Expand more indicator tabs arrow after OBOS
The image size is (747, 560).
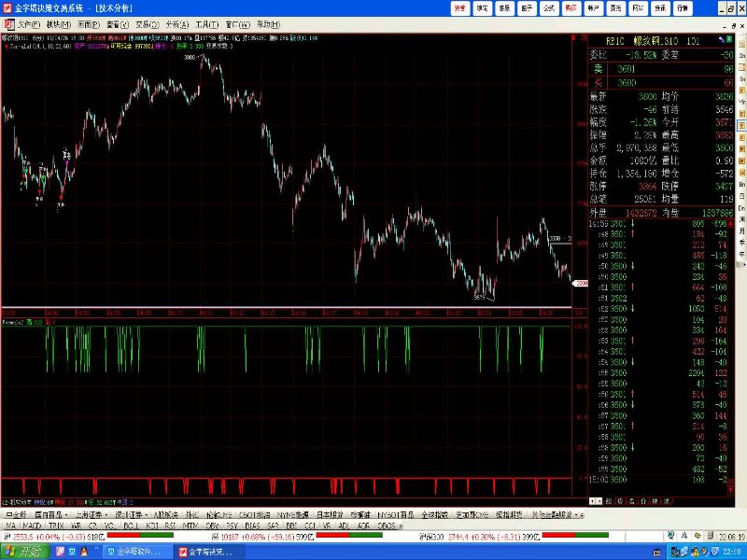click(402, 526)
